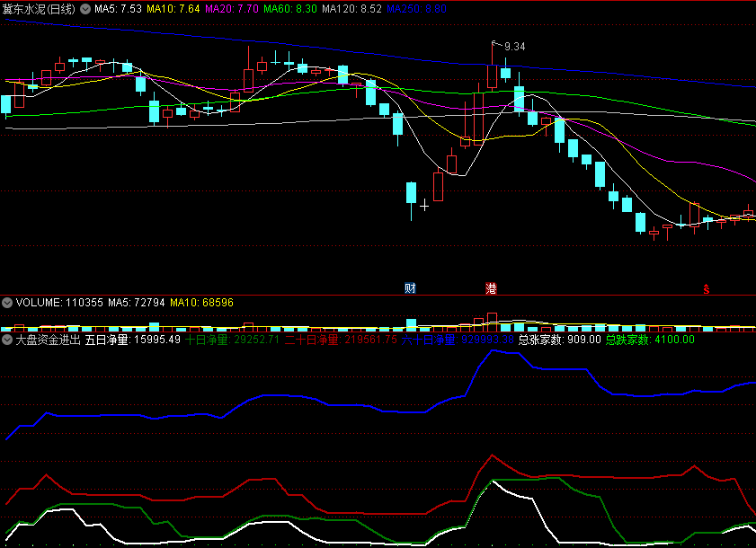Click the MA10: 7.64 label
This screenshot has height=548, width=756.
(173, 9)
